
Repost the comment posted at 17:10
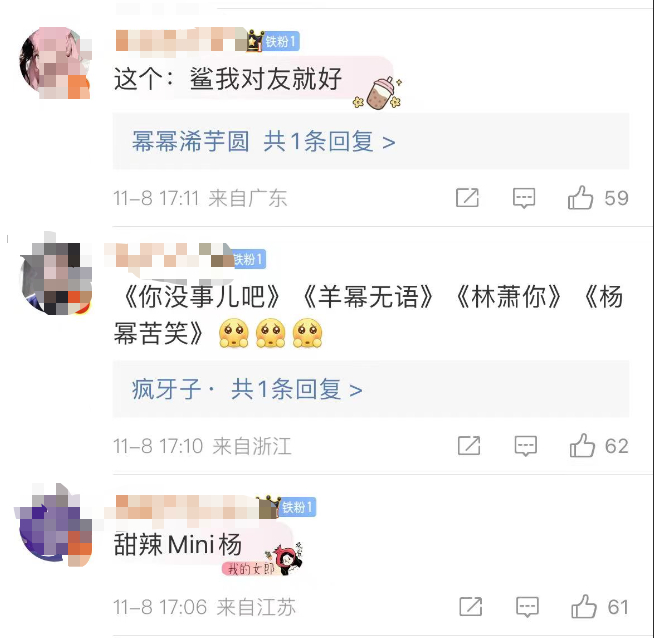coord(469,445)
